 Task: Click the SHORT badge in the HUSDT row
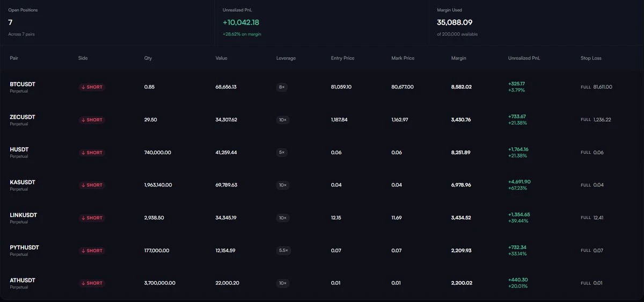tap(92, 153)
